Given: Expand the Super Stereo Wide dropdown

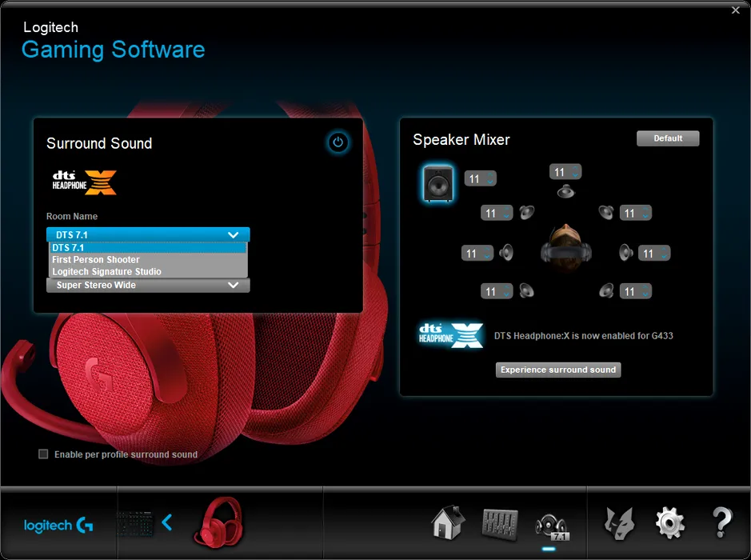Looking at the screenshot, I should [148, 285].
